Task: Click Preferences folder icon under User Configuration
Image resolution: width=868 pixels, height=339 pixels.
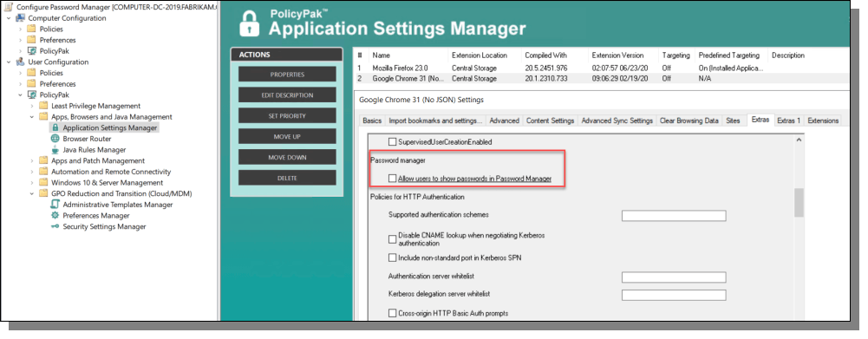Action: [x=32, y=83]
